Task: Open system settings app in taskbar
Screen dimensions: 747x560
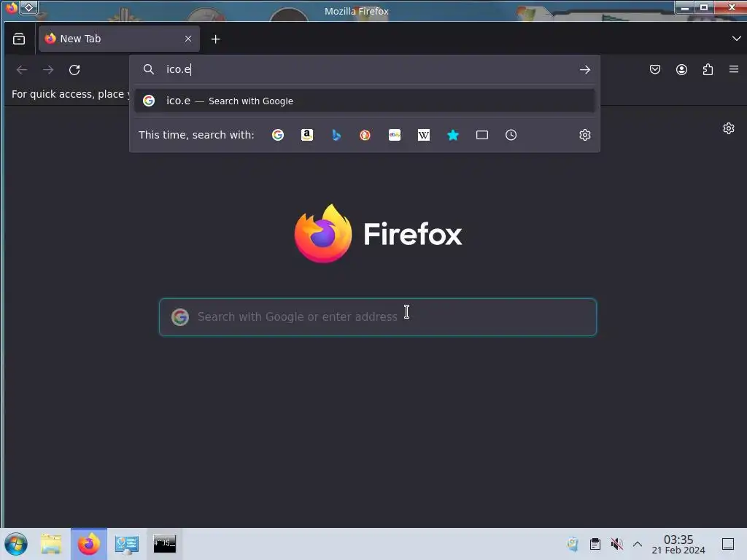Action: tap(127, 544)
